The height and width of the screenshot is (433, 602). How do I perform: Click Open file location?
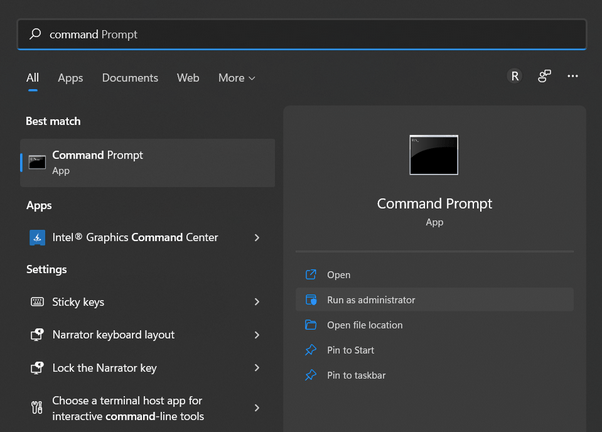pos(435,325)
